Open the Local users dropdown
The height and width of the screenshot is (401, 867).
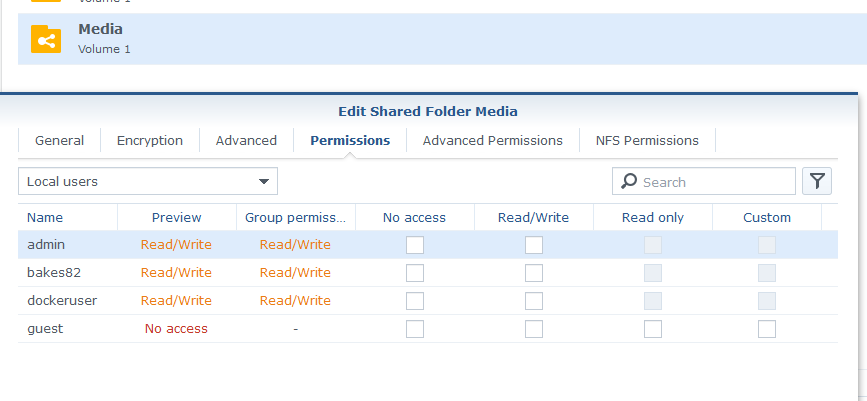coord(148,182)
